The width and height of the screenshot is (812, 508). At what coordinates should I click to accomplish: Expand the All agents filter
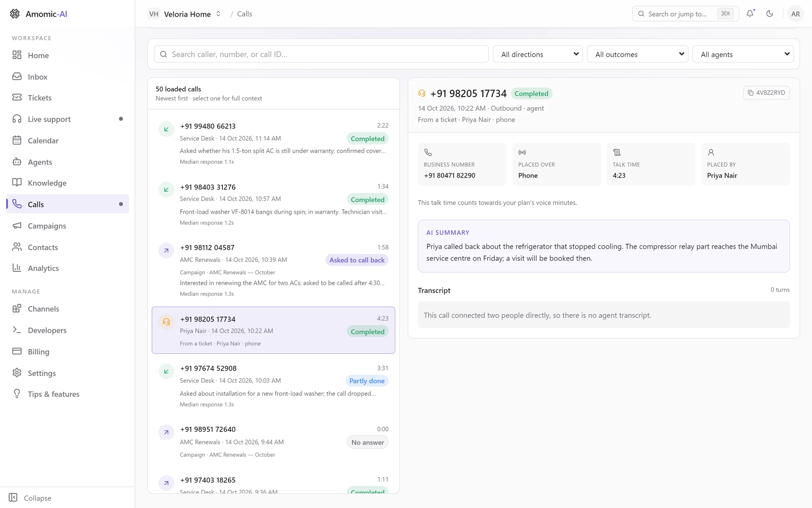pyautogui.click(x=743, y=54)
